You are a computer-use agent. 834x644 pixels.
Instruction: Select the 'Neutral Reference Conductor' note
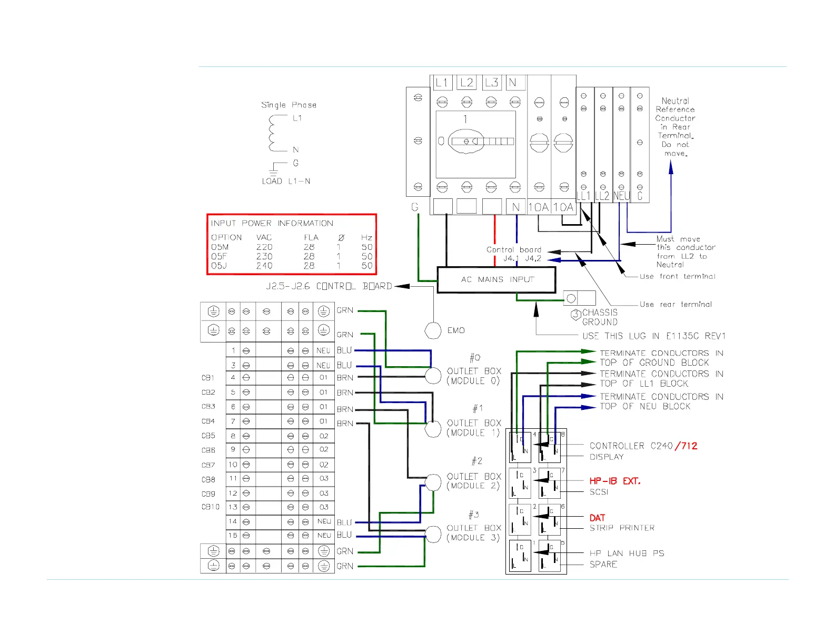676,127
